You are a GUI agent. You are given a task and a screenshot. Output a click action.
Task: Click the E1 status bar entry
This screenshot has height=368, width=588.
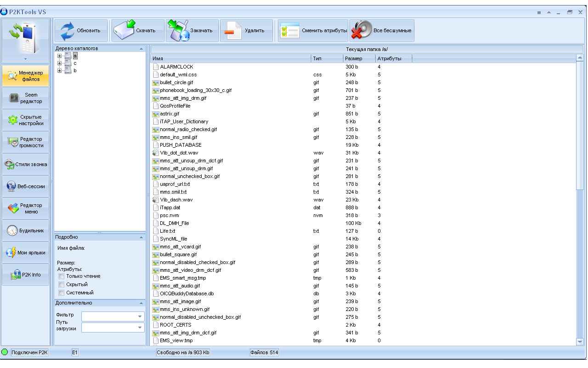coord(75,352)
